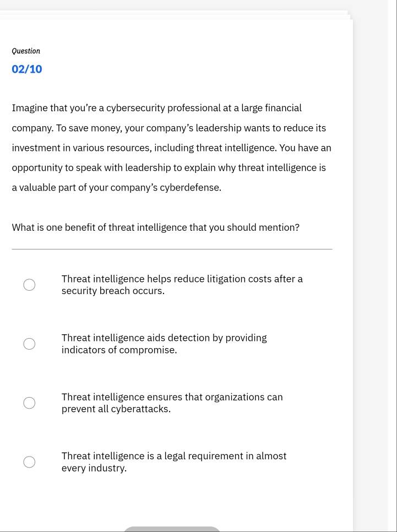Click the 02/10 question progress indicator
397x532 pixels.
click(x=26, y=68)
